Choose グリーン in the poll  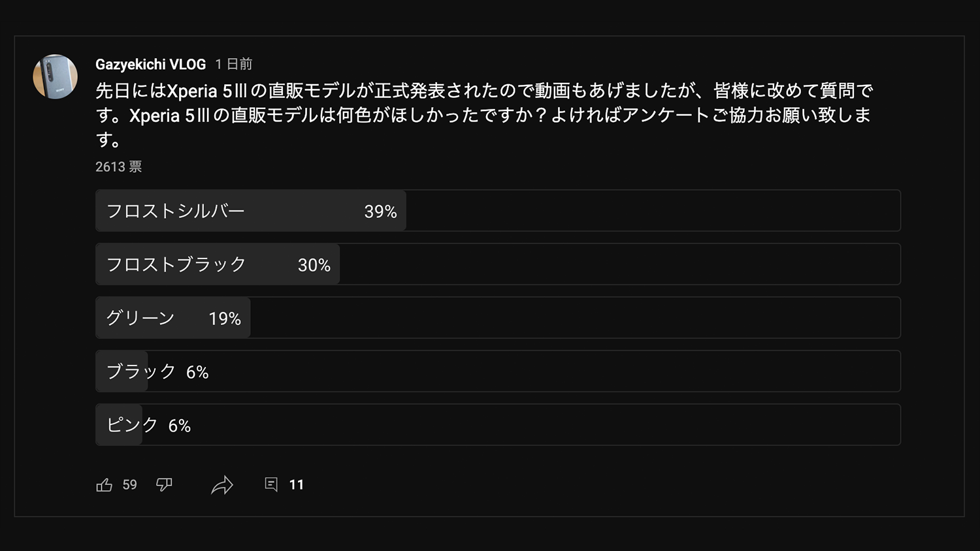pos(140,318)
